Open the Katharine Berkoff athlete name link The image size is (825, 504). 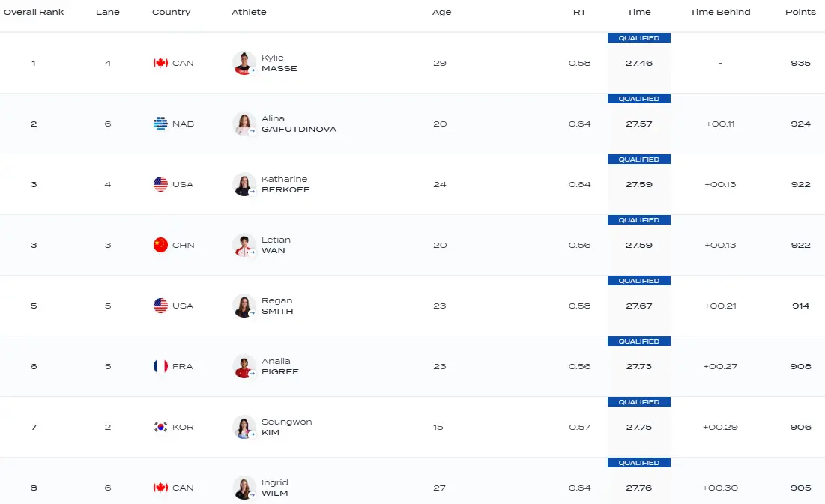pyautogui.click(x=285, y=184)
